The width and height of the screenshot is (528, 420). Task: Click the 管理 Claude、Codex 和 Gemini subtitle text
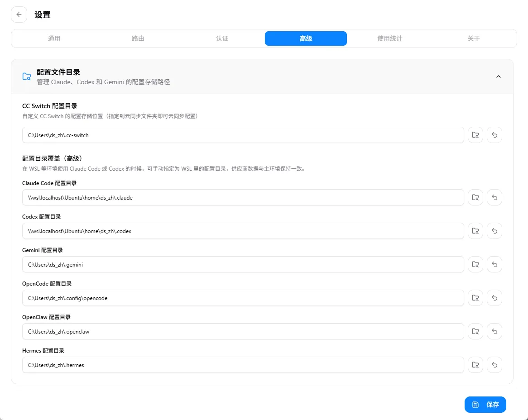pos(103,82)
